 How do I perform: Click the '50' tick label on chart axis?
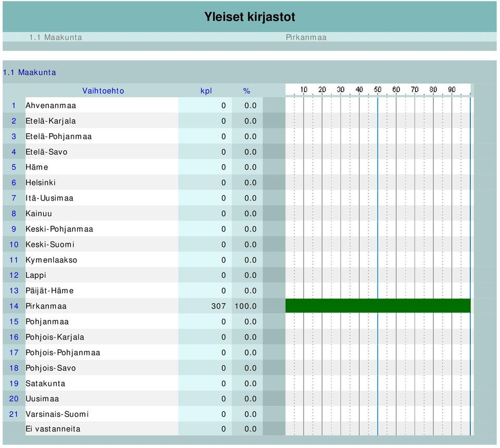click(378, 90)
